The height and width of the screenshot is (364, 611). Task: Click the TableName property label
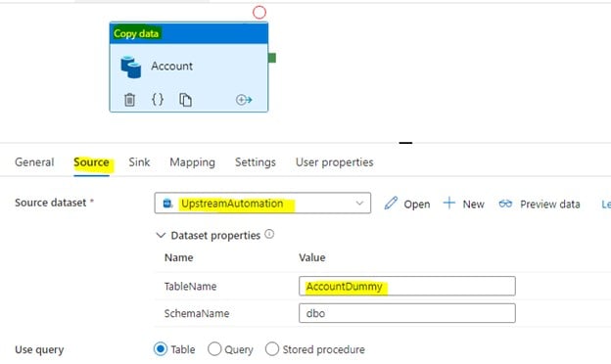(190, 286)
